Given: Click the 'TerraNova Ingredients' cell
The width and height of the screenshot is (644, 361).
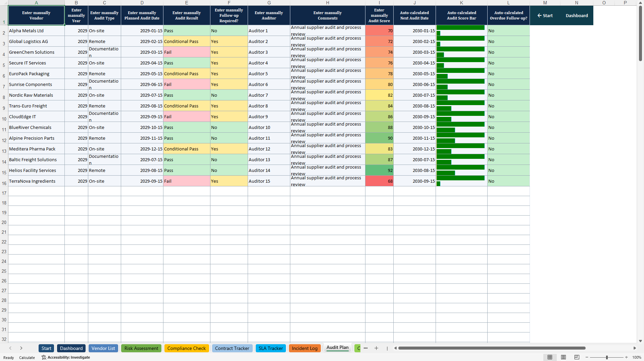Looking at the screenshot, I should 36,181.
